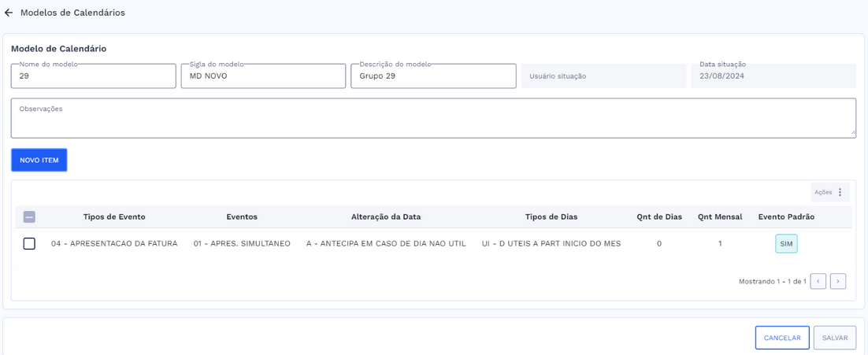The width and height of the screenshot is (868, 355).
Task: Click the Sigla do modelo field
Action: (263, 76)
